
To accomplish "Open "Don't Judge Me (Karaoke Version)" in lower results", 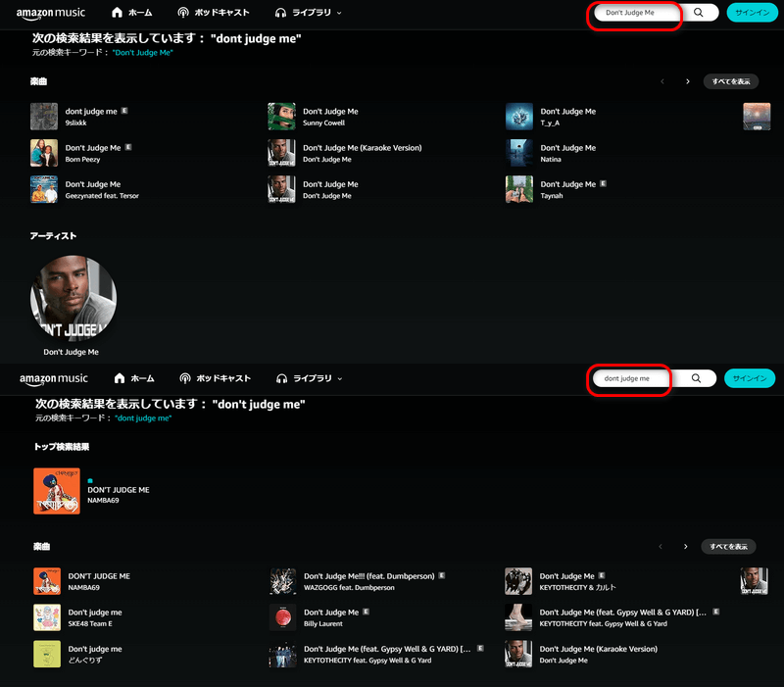I will coord(599,649).
